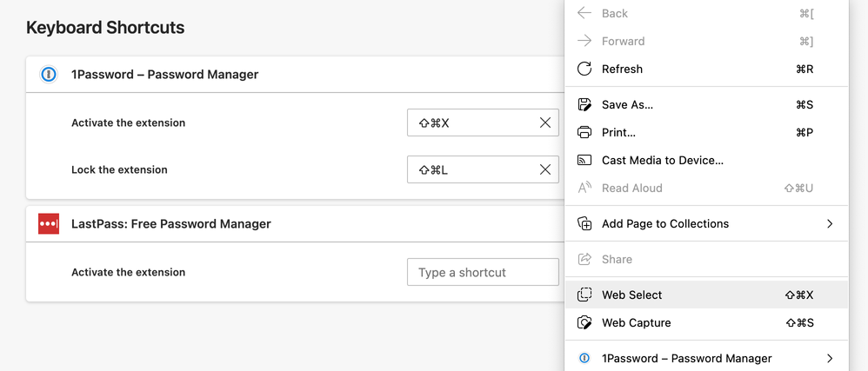
Task: Expand the 1Password – Password Manager submenu arrow
Action: 830,358
